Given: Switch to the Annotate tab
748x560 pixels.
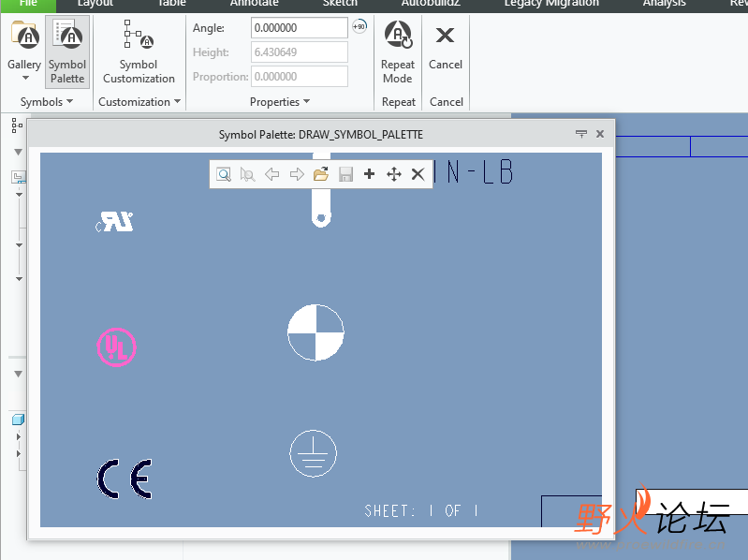Looking at the screenshot, I should pyautogui.click(x=255, y=4).
